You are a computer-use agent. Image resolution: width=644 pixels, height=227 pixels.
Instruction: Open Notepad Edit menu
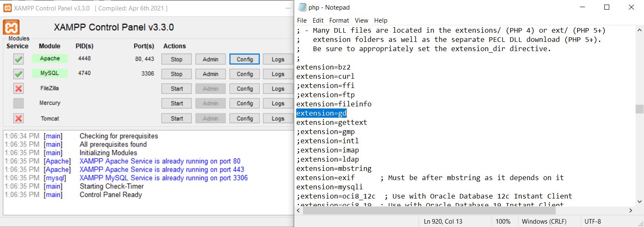[x=318, y=20]
